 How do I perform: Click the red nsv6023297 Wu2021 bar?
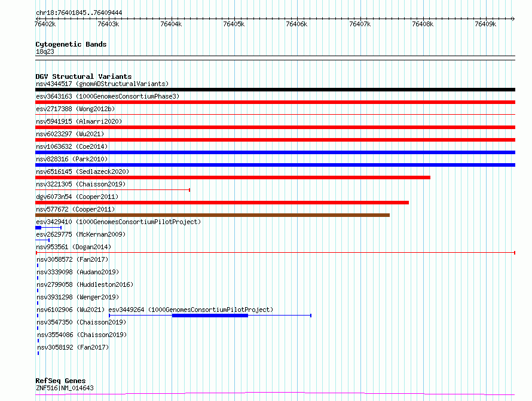click(x=275, y=140)
